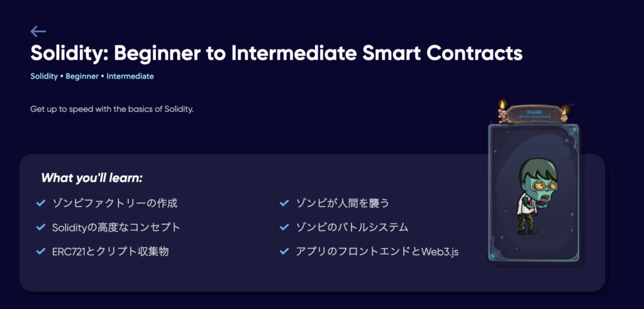Open lesson ゾンビが人間を襲う
The height and width of the screenshot is (309, 644).
(x=343, y=203)
